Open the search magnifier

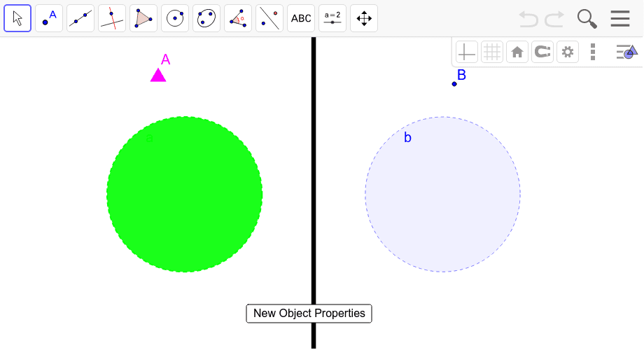[x=587, y=19]
